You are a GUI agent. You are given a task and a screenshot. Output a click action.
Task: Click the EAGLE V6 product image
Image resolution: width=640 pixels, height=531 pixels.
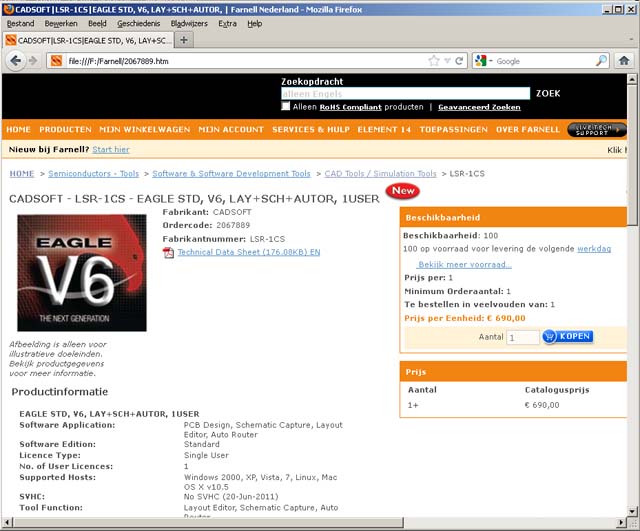pos(82,273)
